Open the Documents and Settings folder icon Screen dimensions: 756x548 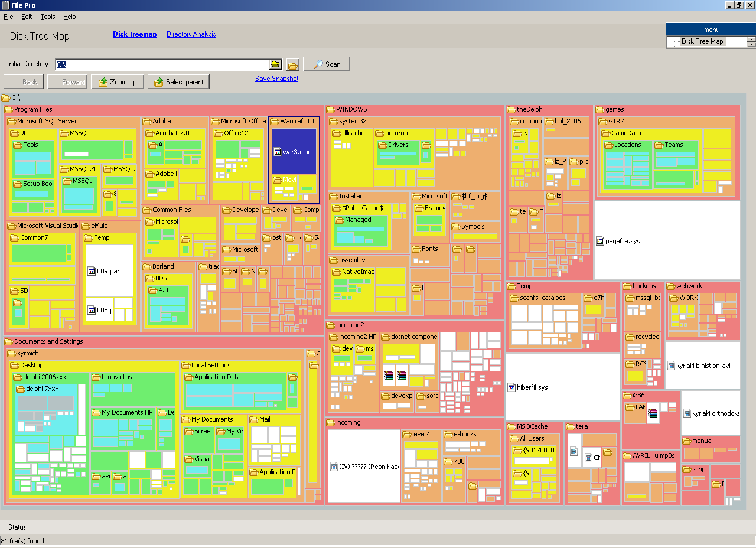(9, 341)
